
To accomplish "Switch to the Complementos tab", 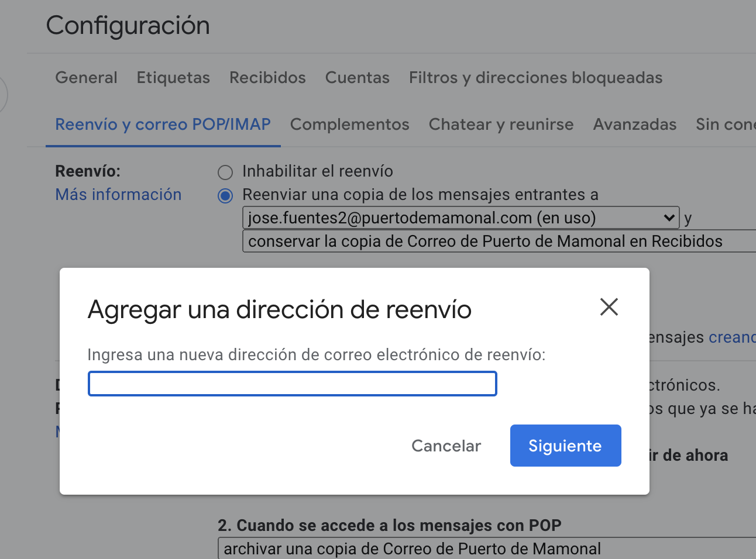I will pyautogui.click(x=350, y=124).
